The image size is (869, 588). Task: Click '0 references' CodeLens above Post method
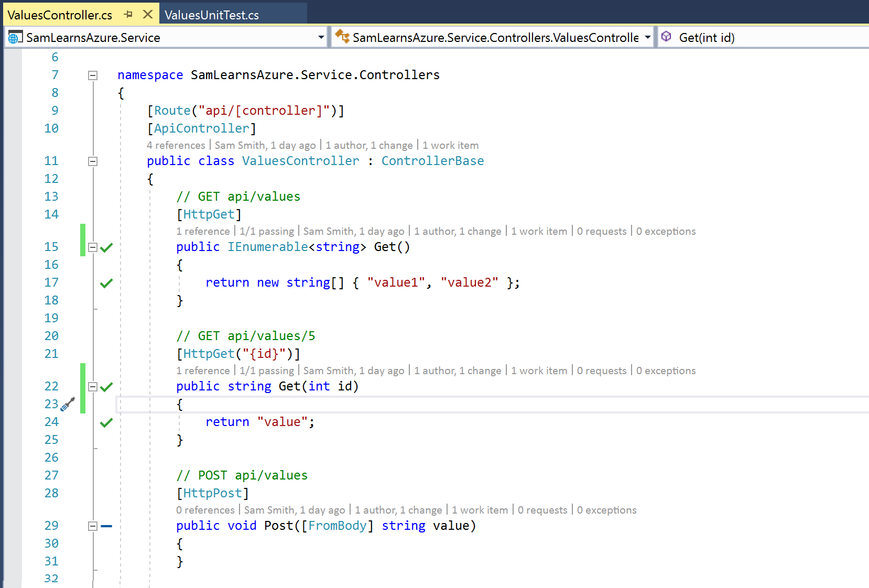point(205,510)
